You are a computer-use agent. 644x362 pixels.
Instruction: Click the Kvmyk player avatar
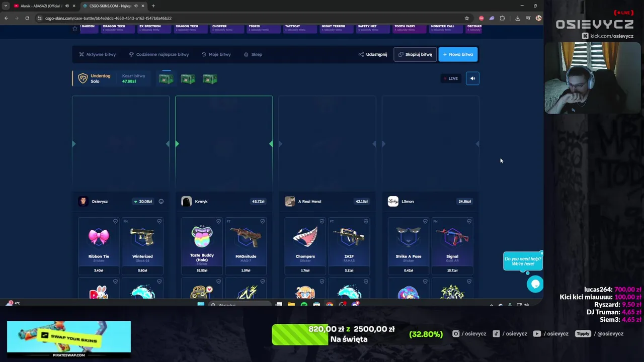pos(186,202)
